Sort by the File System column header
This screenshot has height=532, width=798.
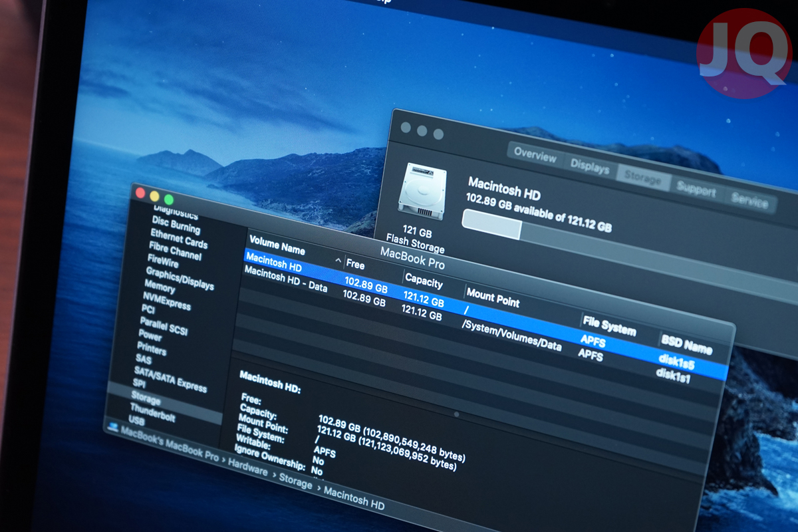tap(609, 326)
